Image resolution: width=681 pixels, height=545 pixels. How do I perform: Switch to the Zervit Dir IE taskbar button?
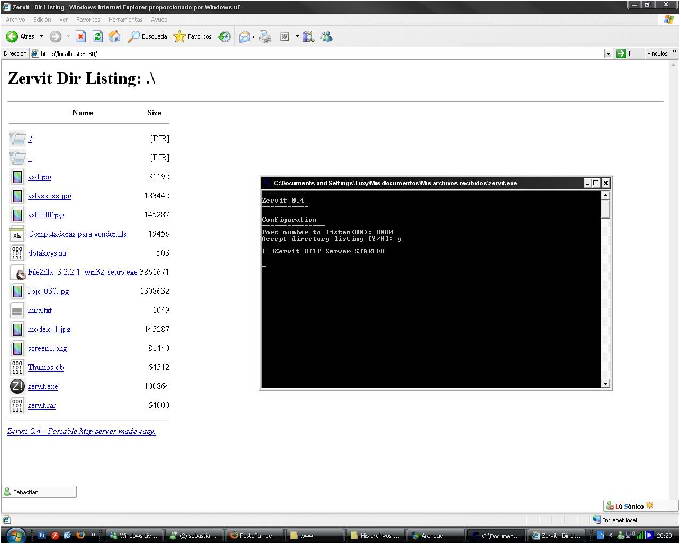coord(557,535)
